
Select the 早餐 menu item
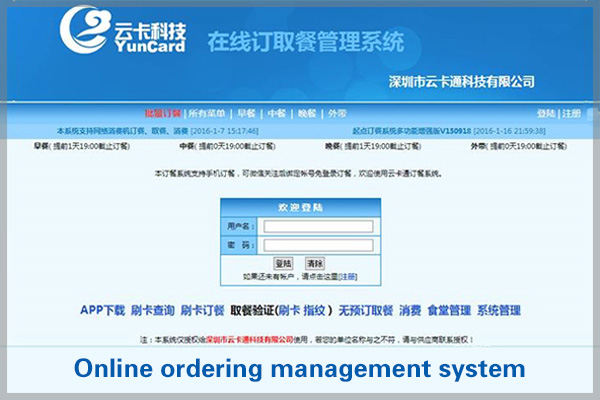click(x=246, y=113)
